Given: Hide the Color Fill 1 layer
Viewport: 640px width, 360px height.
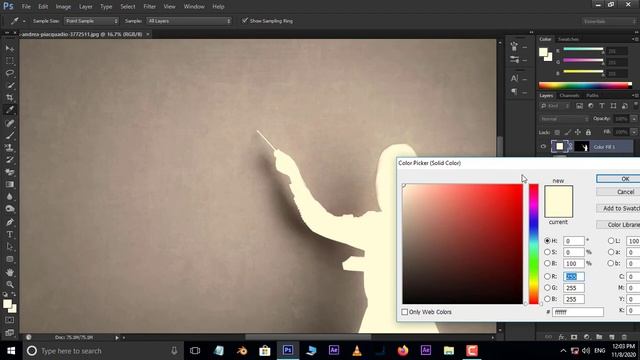Looking at the screenshot, I should 543,147.
